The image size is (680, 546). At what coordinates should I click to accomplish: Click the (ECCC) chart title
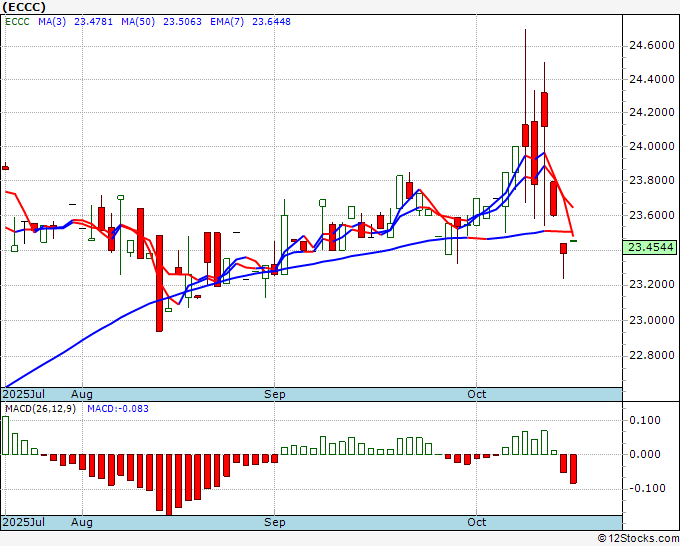[24, 7]
